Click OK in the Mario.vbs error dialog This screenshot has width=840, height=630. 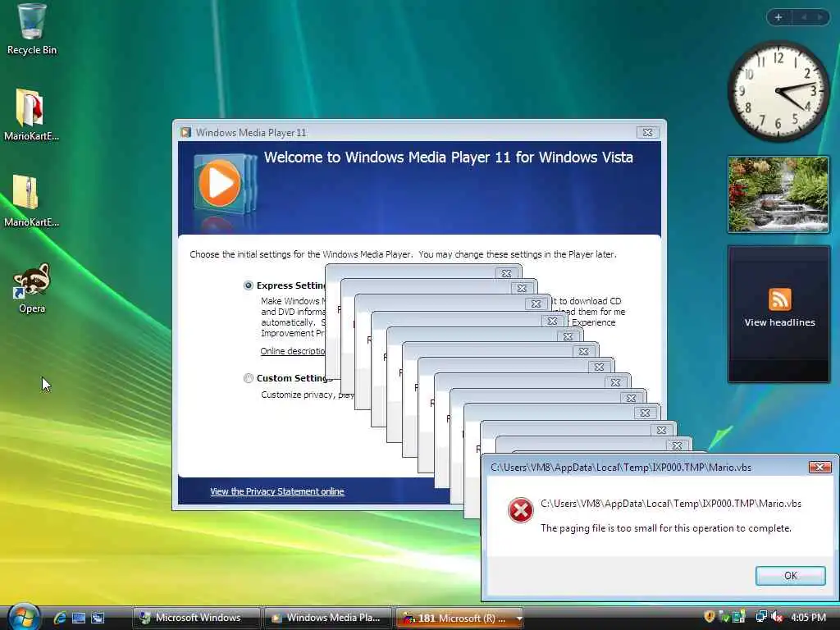point(790,575)
